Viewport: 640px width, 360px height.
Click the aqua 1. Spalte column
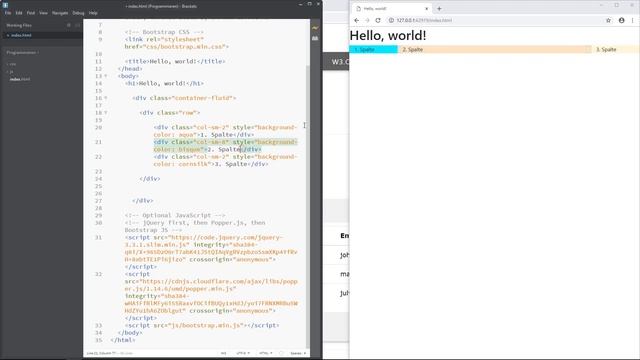[373, 49]
